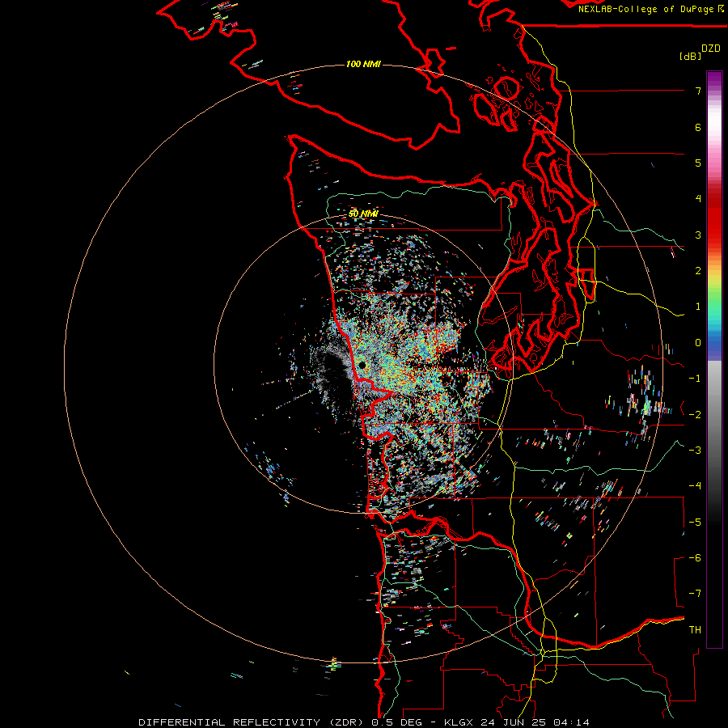The width and height of the screenshot is (728, 728).
Task: Click the -6 value on color scale
Action: tap(695, 558)
